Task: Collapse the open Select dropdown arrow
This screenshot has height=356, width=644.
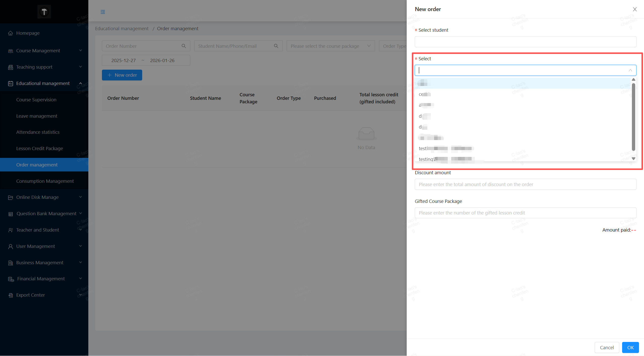Action: click(630, 70)
